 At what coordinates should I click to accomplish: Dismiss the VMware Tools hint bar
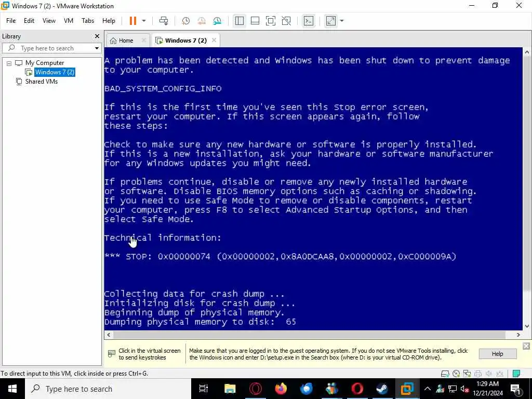(x=526, y=345)
